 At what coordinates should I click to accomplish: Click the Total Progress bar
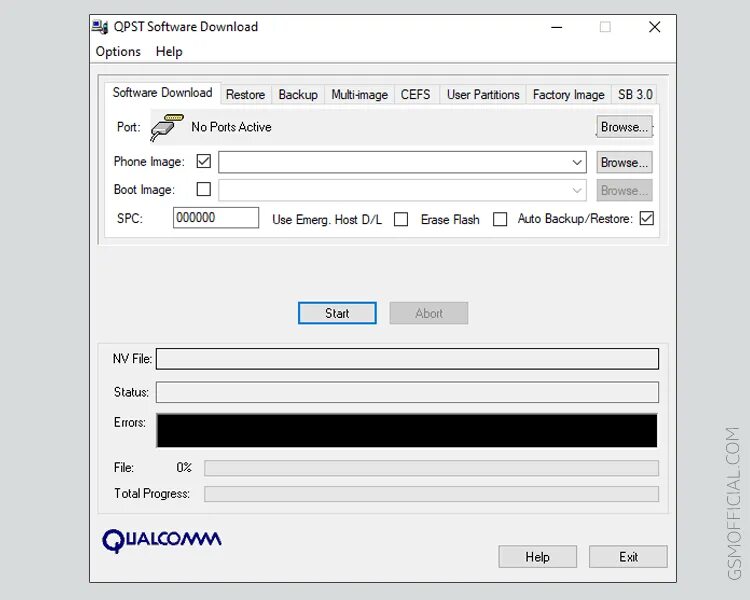(x=431, y=494)
